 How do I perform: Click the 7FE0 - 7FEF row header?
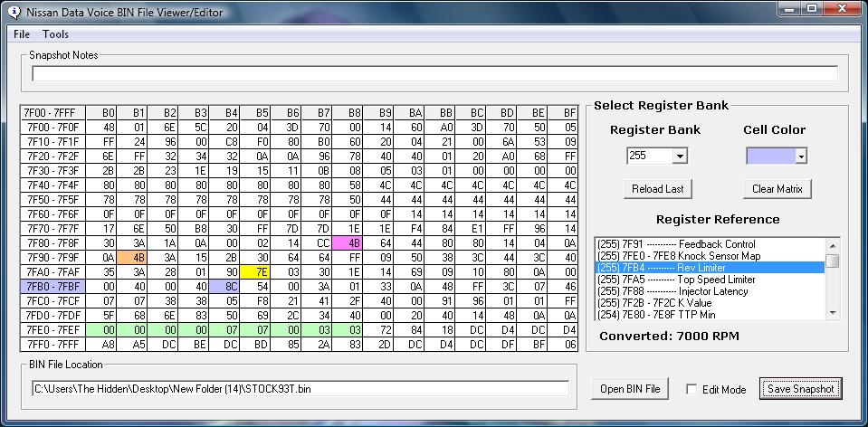53,331
